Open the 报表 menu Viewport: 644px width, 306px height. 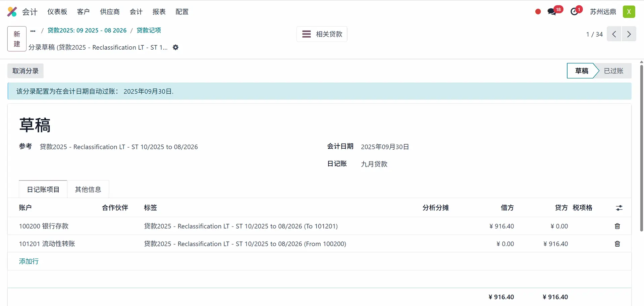pos(159,12)
